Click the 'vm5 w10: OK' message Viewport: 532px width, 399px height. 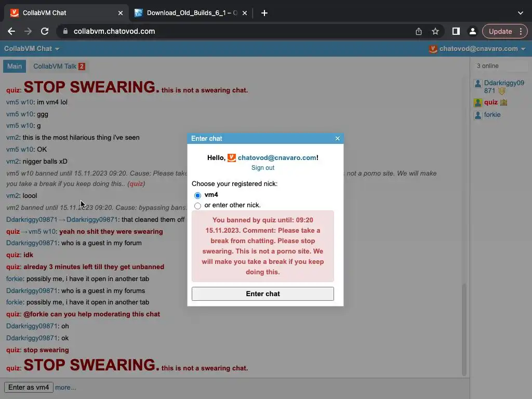pos(26,149)
